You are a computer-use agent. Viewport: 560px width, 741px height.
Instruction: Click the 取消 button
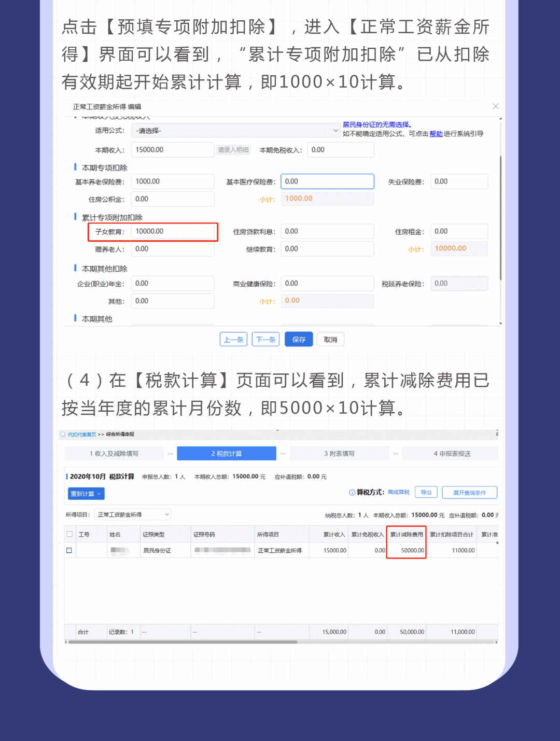pos(330,340)
